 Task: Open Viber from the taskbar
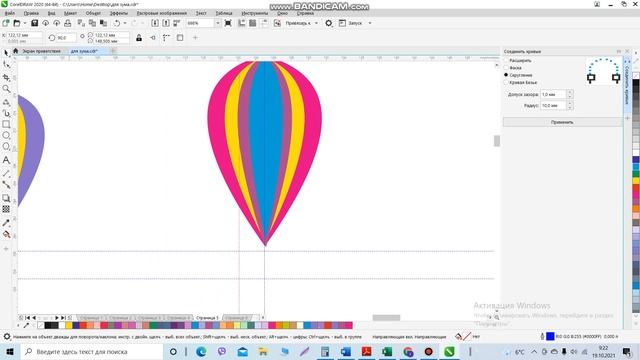222,351
